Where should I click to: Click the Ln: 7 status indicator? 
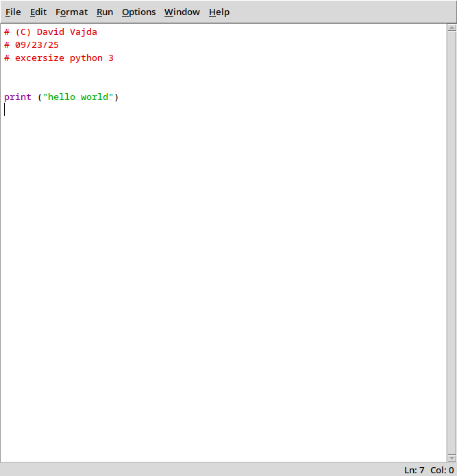(x=414, y=470)
